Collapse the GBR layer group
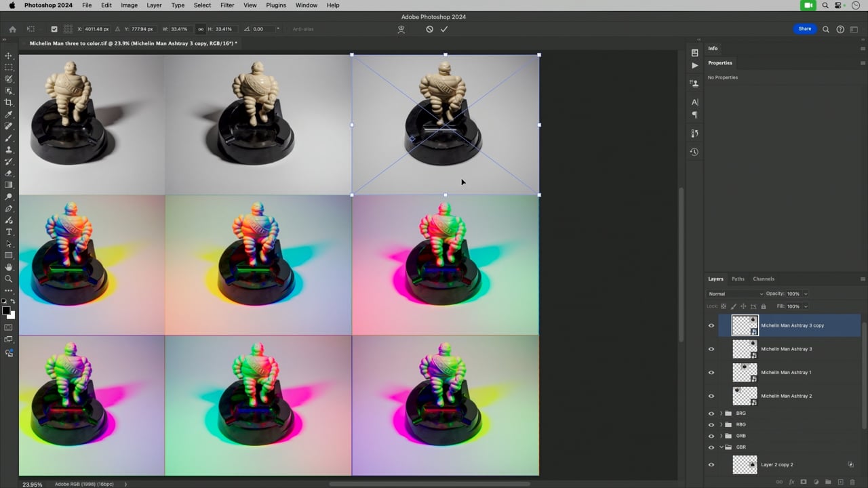The width and height of the screenshot is (868, 488). (721, 447)
